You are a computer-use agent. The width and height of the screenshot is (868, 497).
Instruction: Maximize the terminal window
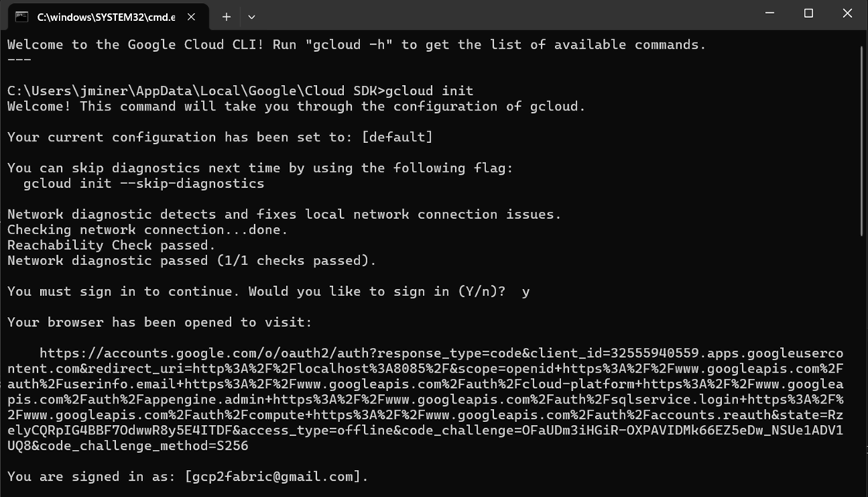pyautogui.click(x=808, y=13)
